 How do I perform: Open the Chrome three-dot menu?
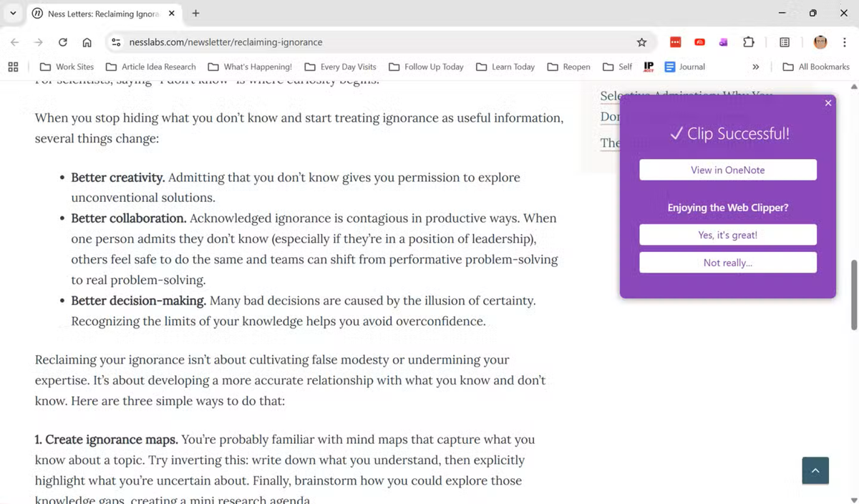845,42
